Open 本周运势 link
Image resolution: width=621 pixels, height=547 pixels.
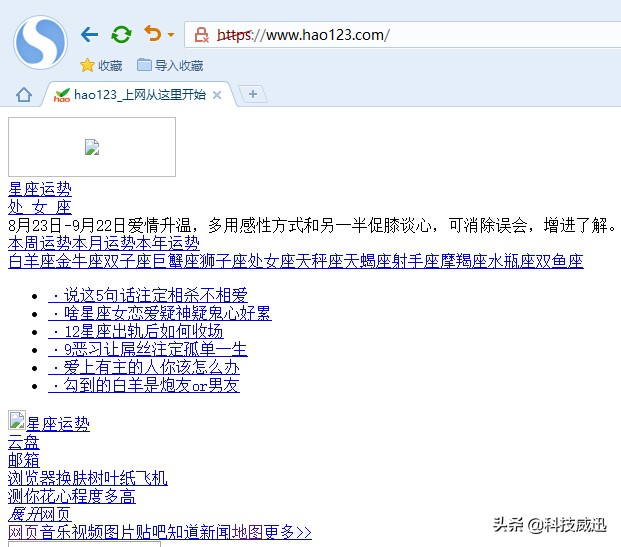click(40, 243)
